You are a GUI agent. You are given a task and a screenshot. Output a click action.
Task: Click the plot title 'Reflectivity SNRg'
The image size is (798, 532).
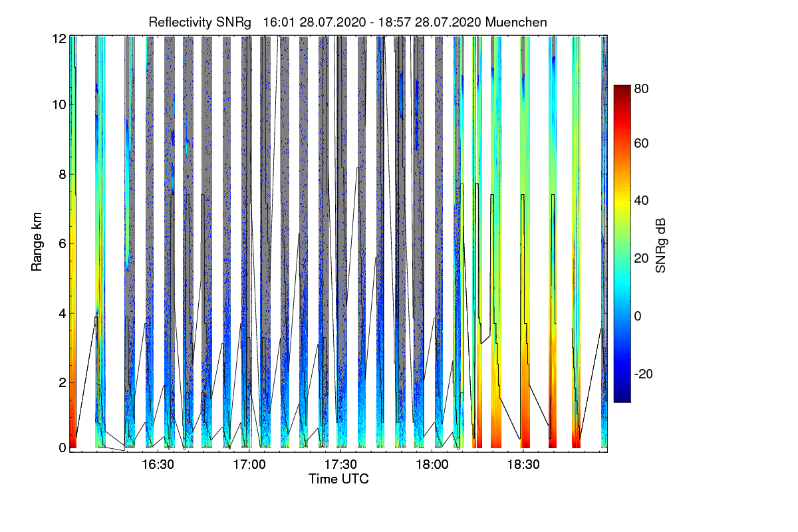pos(199,23)
